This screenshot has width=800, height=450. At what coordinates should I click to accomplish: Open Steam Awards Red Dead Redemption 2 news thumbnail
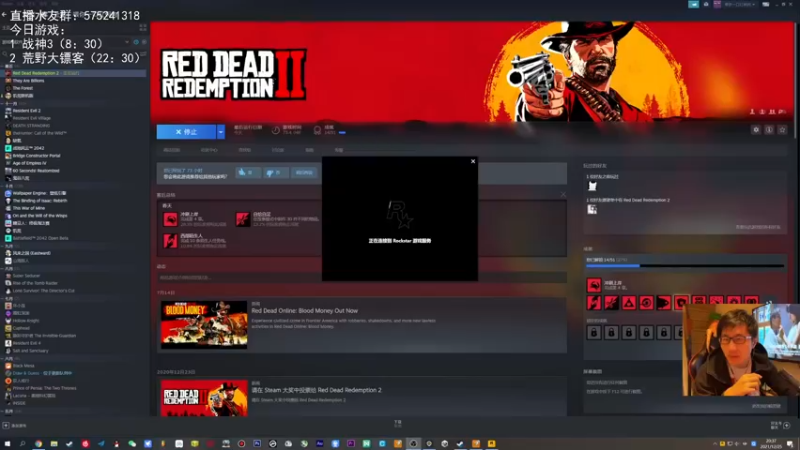coord(204,398)
